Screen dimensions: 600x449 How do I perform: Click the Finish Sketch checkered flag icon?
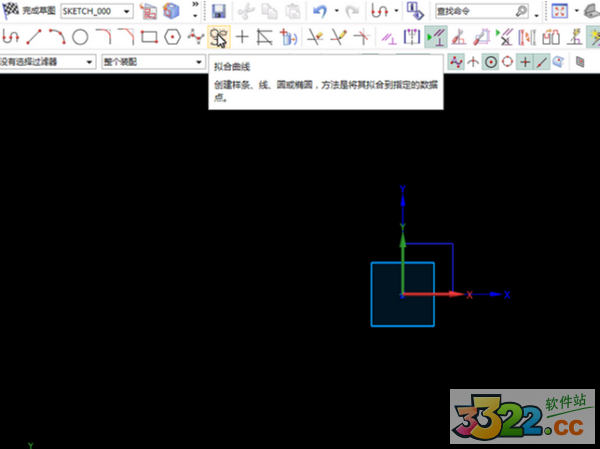coord(11,11)
